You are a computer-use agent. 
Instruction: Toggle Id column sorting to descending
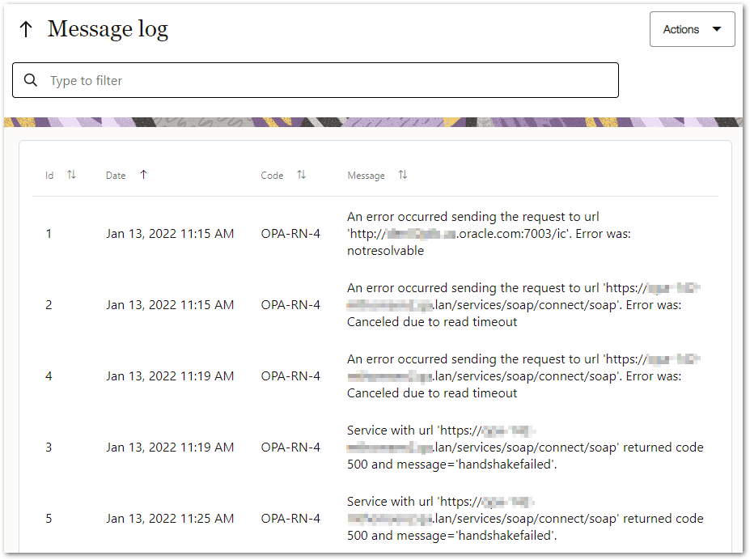(x=70, y=174)
